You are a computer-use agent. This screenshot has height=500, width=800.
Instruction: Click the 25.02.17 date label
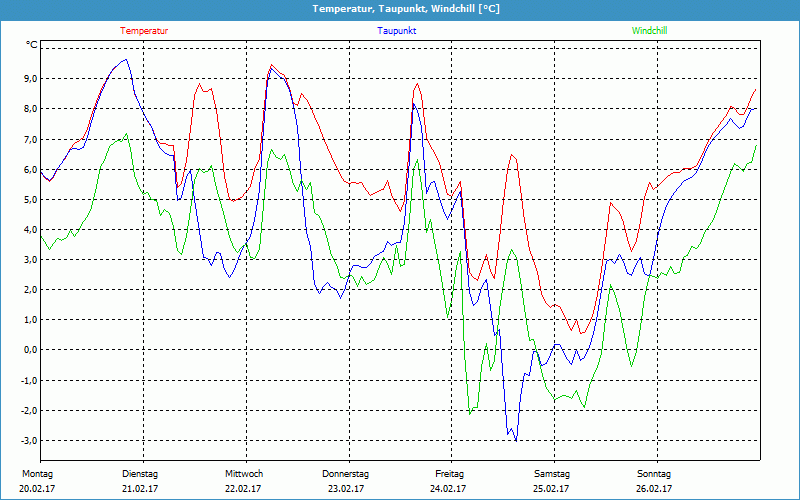[551, 489]
